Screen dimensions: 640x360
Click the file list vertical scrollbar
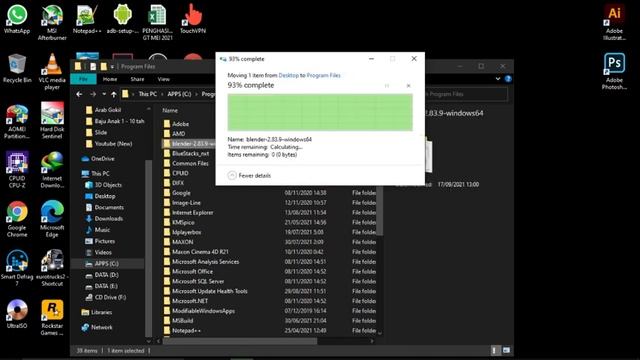pyautogui.click(x=380, y=210)
